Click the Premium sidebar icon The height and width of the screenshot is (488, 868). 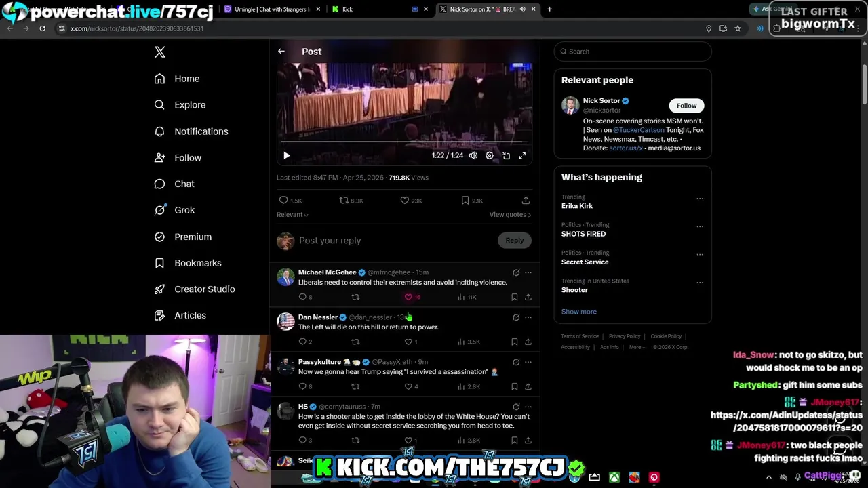point(159,237)
